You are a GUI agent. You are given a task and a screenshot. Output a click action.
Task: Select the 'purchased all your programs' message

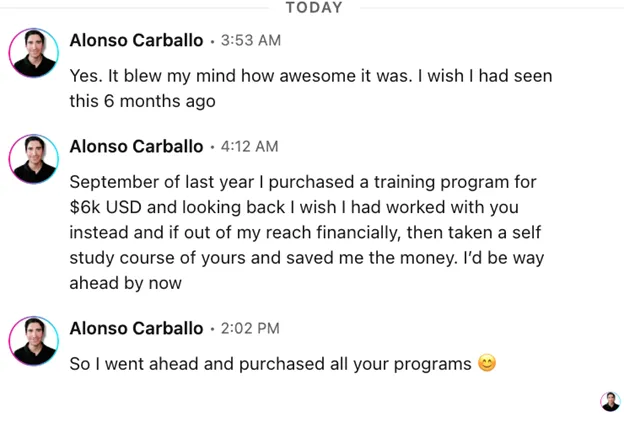pos(270,364)
